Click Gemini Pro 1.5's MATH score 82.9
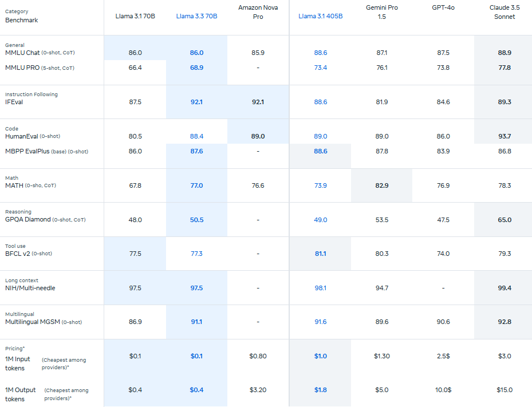Screen dimensions: 532x407 pos(382,185)
